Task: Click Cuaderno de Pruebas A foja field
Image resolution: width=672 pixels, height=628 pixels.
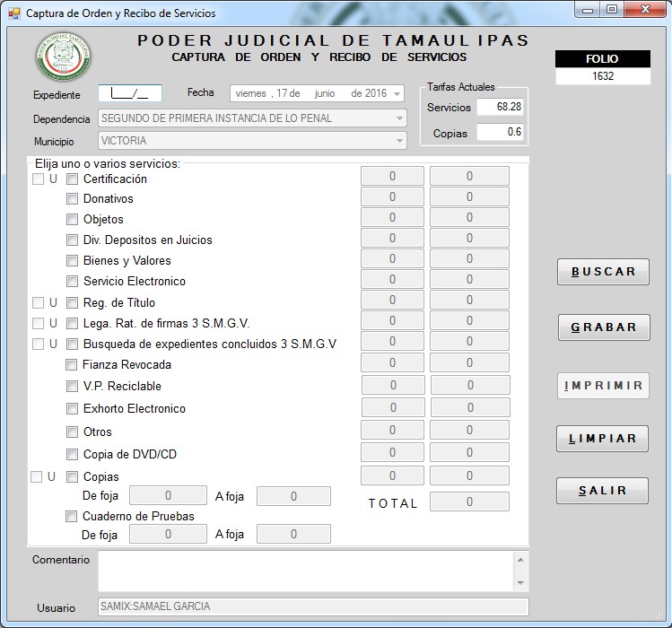Action: pyautogui.click(x=293, y=534)
